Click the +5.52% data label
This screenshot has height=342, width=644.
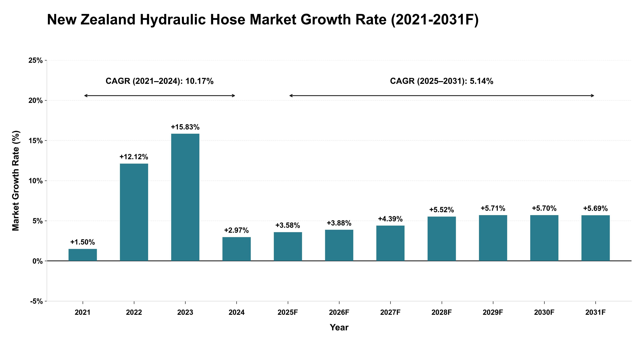point(442,210)
